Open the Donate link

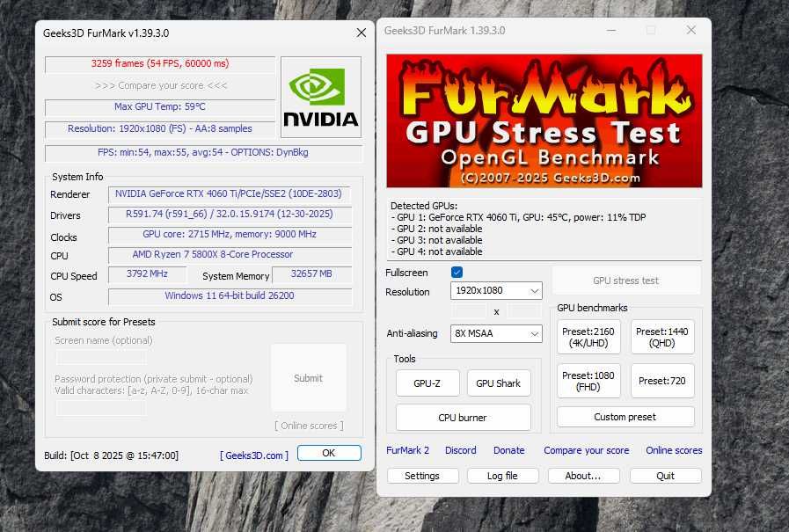[508, 450]
